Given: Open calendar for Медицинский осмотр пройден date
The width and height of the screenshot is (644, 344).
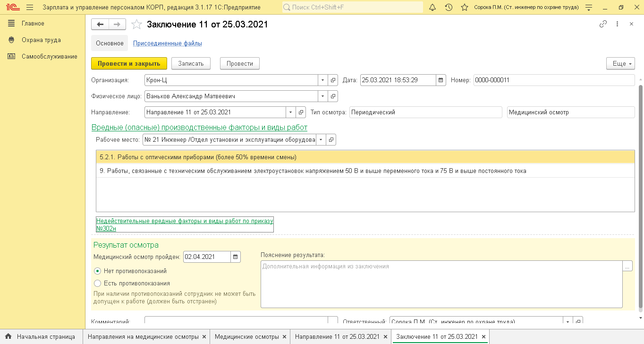Looking at the screenshot, I should coord(236,257).
